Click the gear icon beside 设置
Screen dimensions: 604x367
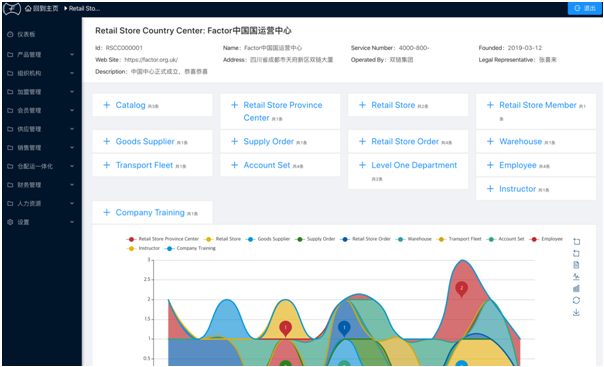(10, 222)
